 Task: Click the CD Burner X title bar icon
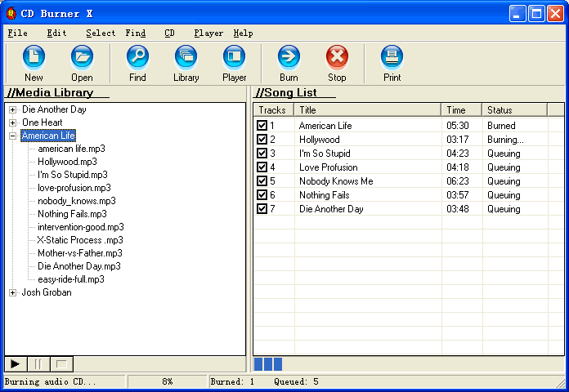[11, 13]
